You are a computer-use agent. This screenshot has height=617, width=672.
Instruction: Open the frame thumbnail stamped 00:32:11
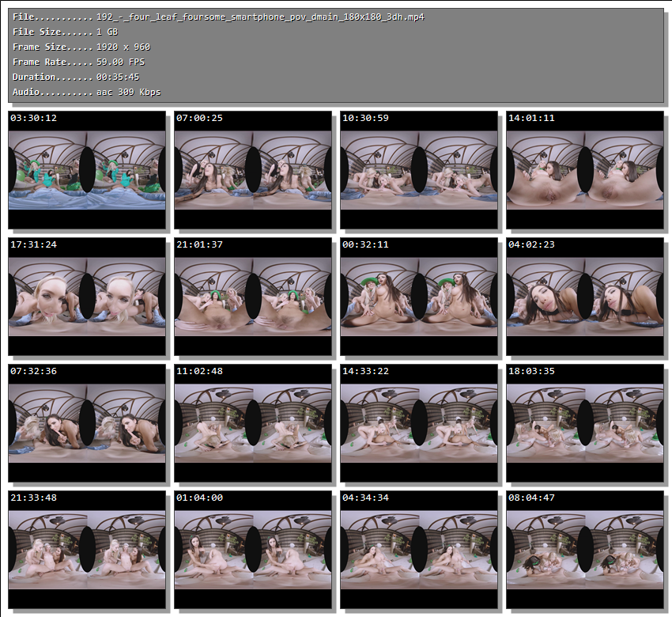pos(419,297)
